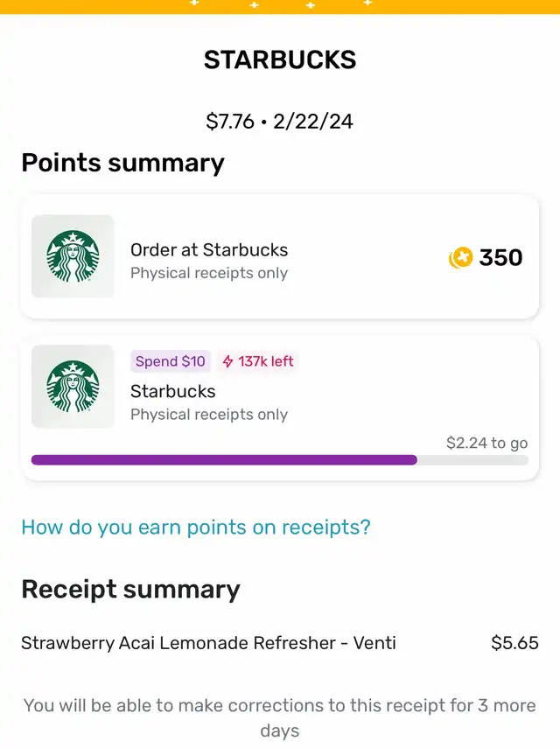
Task: Open the Order at Starbucks offer card
Action: click(280, 256)
